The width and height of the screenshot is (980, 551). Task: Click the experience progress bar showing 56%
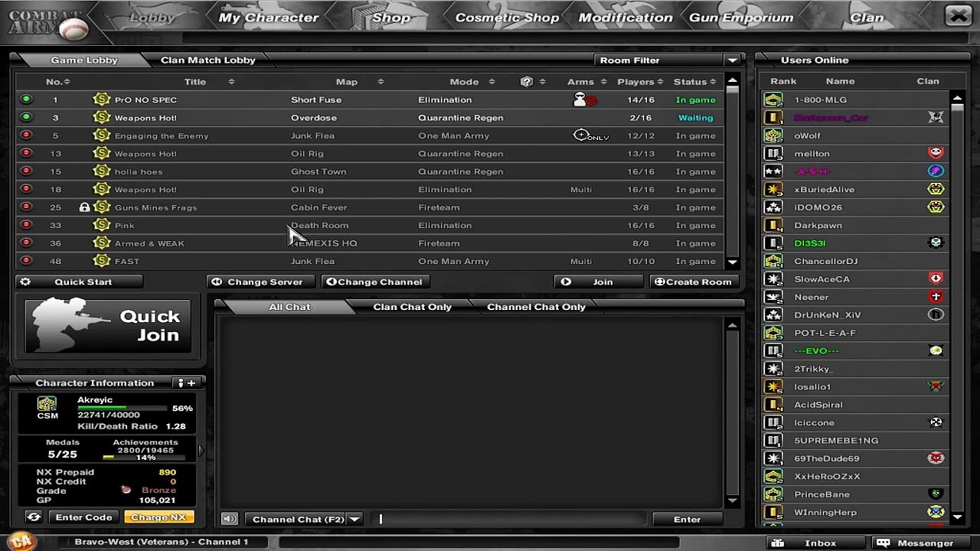tap(122, 408)
